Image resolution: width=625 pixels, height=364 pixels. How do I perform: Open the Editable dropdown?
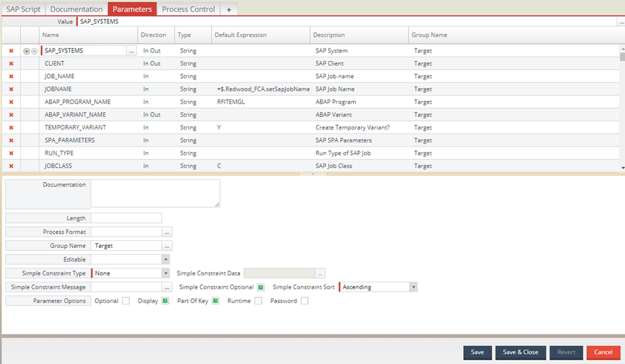click(166, 260)
